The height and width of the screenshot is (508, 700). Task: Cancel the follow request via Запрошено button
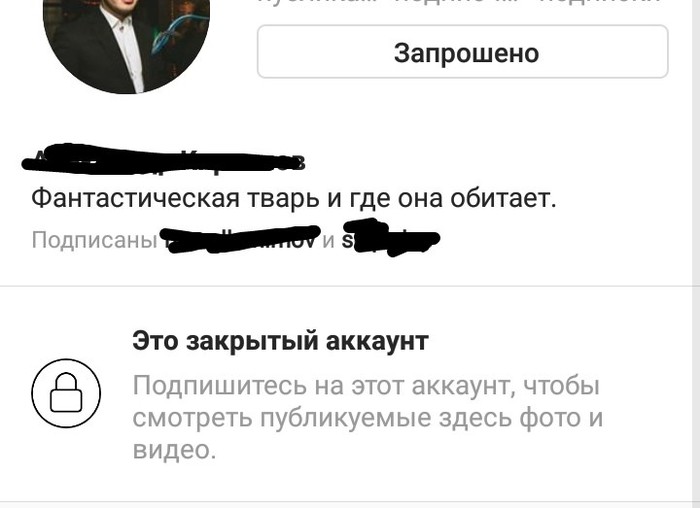point(462,52)
